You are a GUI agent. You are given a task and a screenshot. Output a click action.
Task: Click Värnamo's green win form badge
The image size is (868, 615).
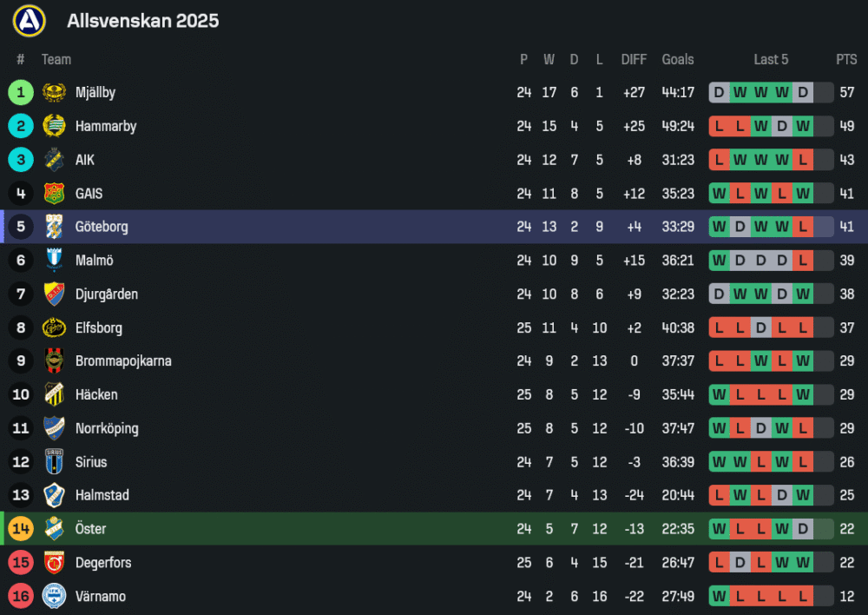coord(719,597)
